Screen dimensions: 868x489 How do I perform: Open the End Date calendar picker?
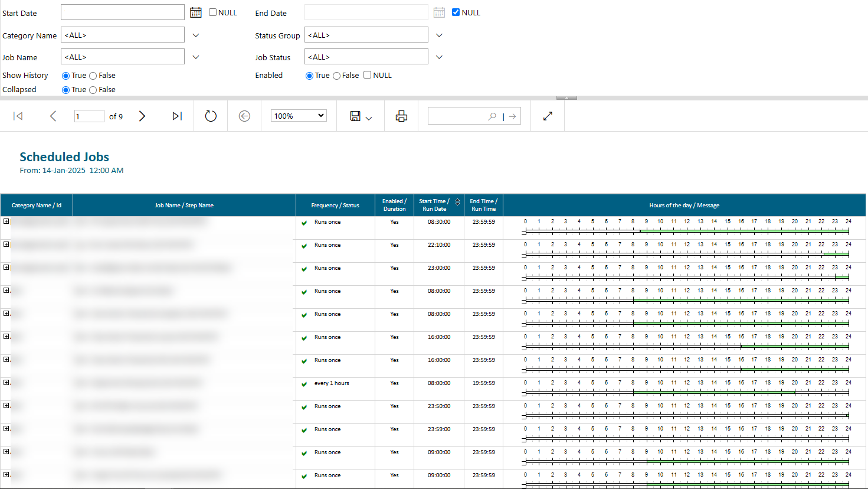tap(439, 12)
